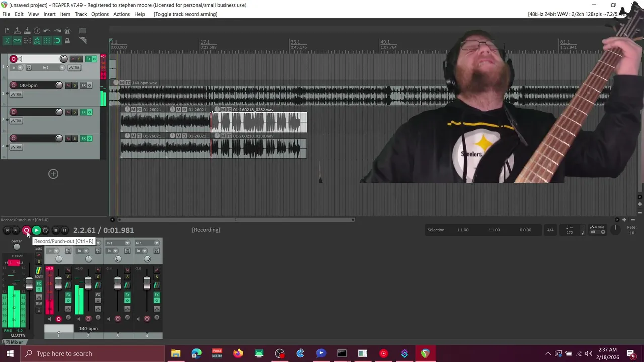Open the Edit menu

19,14
